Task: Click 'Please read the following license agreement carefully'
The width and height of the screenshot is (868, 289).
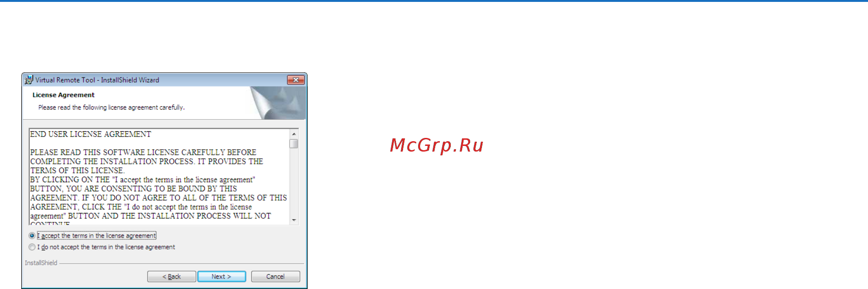Action: click(112, 108)
